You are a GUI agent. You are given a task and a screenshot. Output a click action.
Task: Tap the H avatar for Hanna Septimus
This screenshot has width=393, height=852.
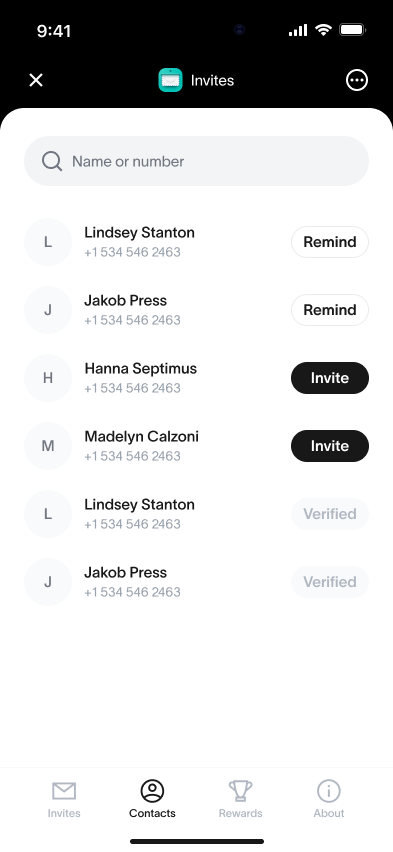click(48, 378)
